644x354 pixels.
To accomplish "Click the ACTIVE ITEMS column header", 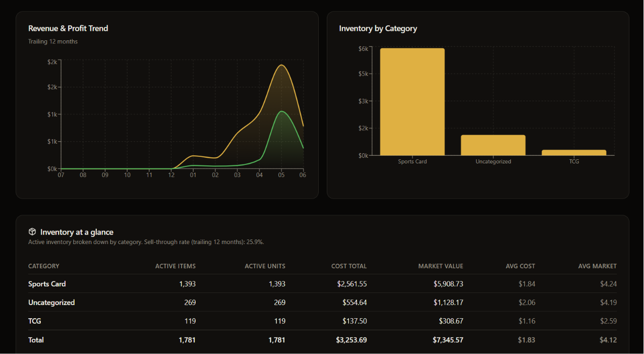I will pos(175,266).
